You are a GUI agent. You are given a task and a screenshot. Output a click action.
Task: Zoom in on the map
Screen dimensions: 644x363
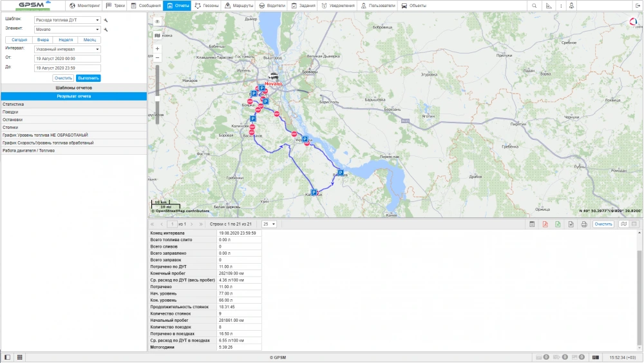pos(157,48)
